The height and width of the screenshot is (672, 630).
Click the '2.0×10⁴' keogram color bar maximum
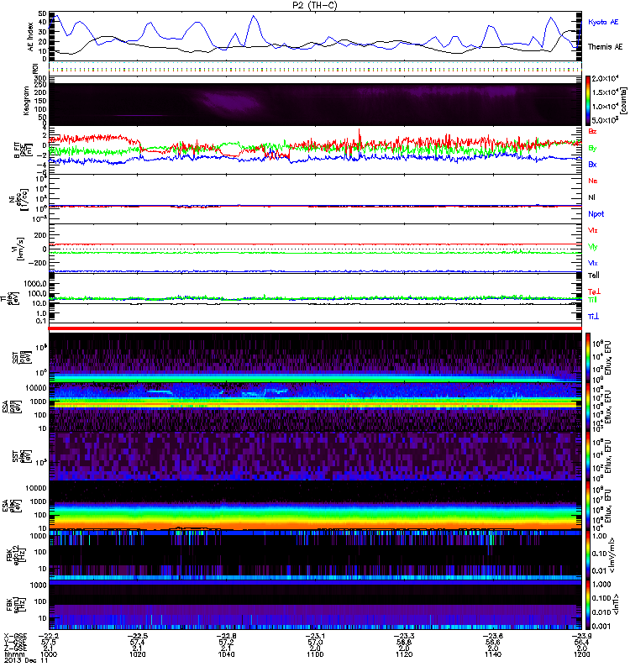tap(605, 79)
